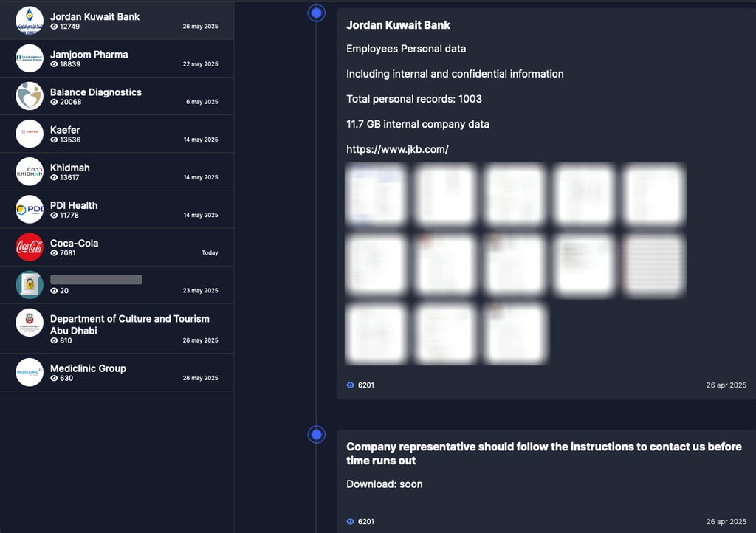Click the eye views icon under Jamjoom Pharma
756x533 pixels.
tap(54, 64)
